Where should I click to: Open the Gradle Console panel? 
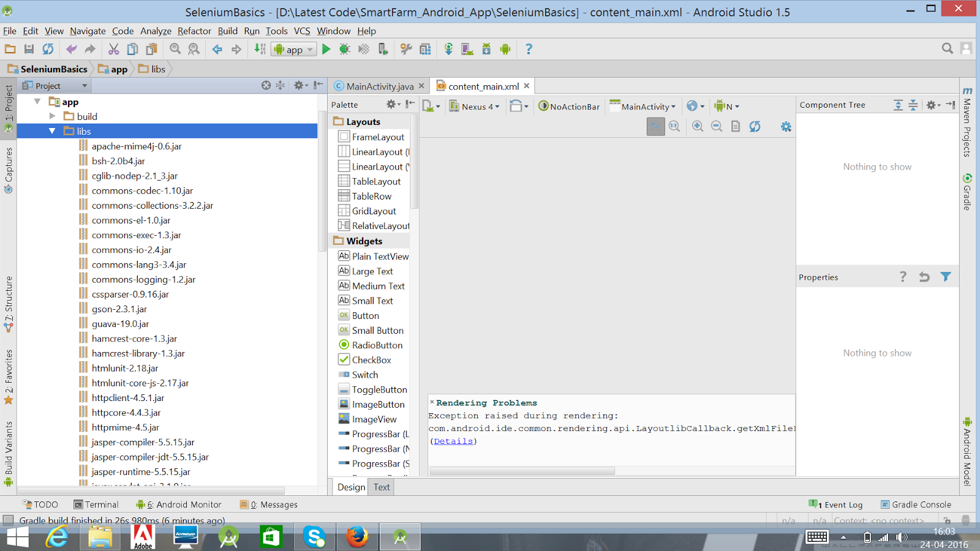point(916,504)
